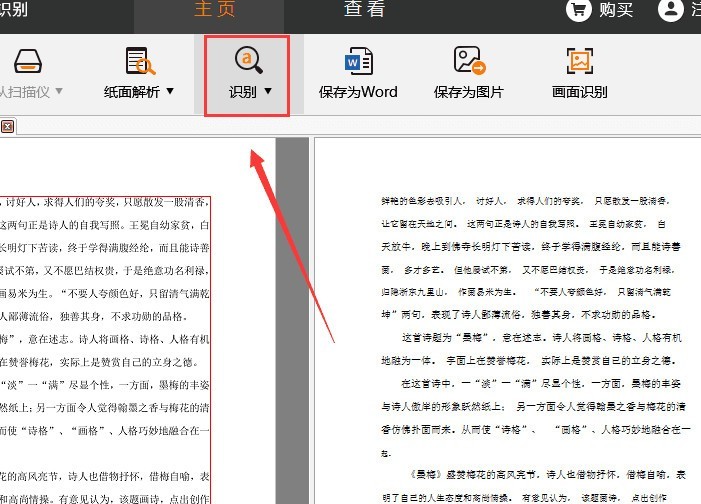This screenshot has width=701, height=504.
Task: Open the 主页 tab
Action: (215, 9)
